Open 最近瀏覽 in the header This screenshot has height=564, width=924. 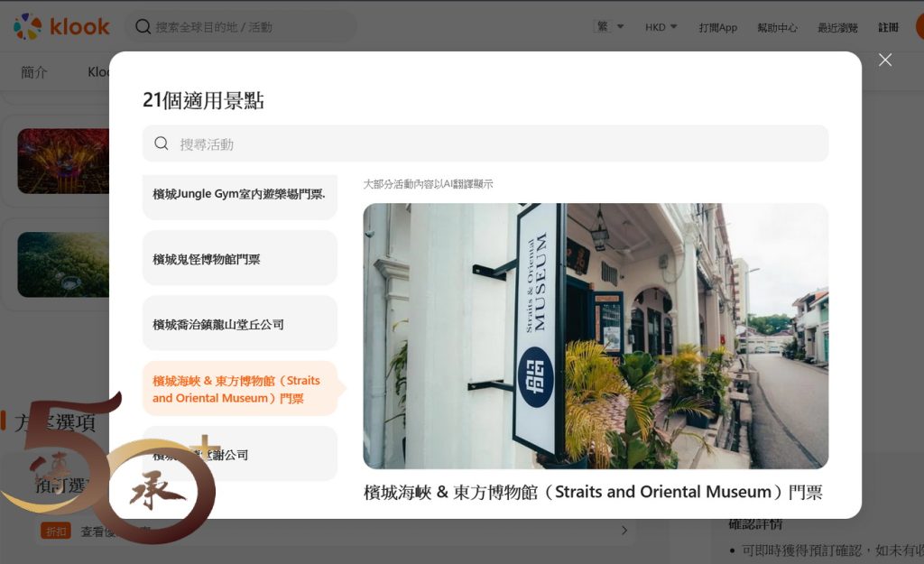pyautogui.click(x=837, y=27)
